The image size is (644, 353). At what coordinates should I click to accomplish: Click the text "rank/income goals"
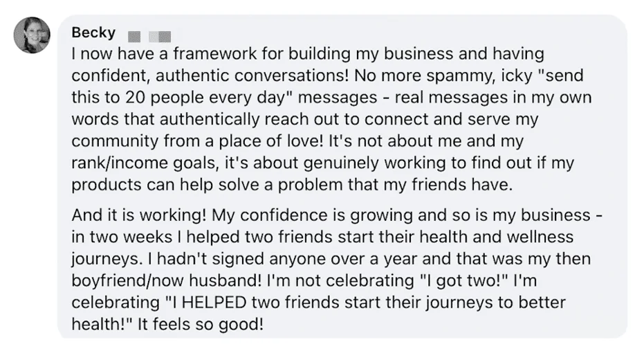pos(144,163)
